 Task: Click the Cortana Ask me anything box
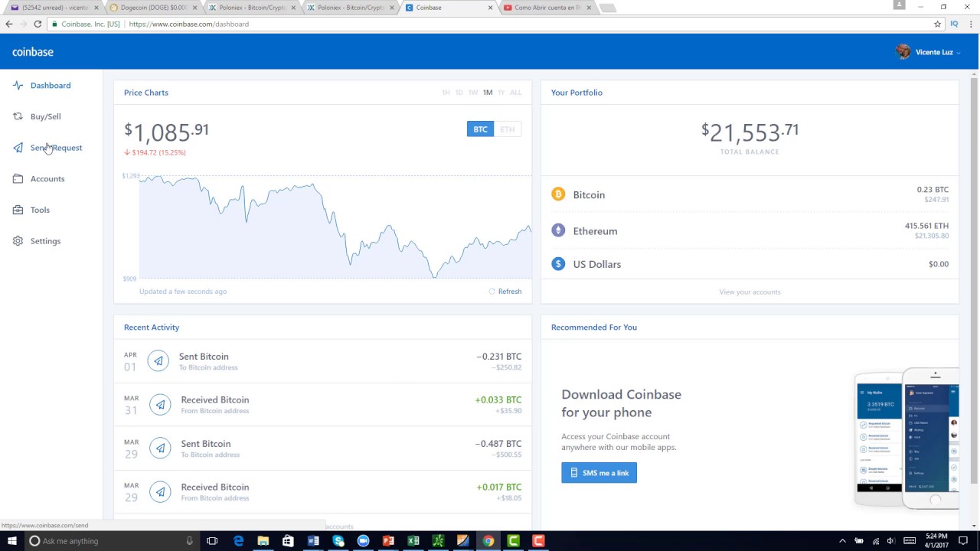point(112,541)
